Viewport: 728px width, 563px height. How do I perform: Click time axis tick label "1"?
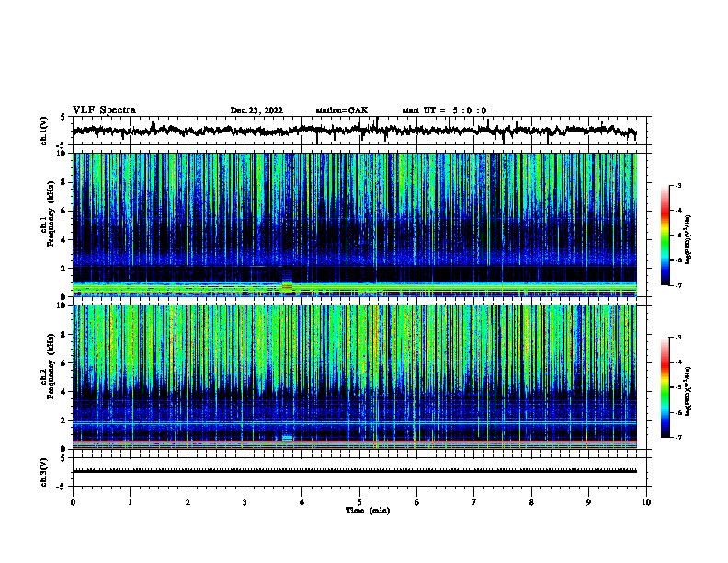(130, 502)
